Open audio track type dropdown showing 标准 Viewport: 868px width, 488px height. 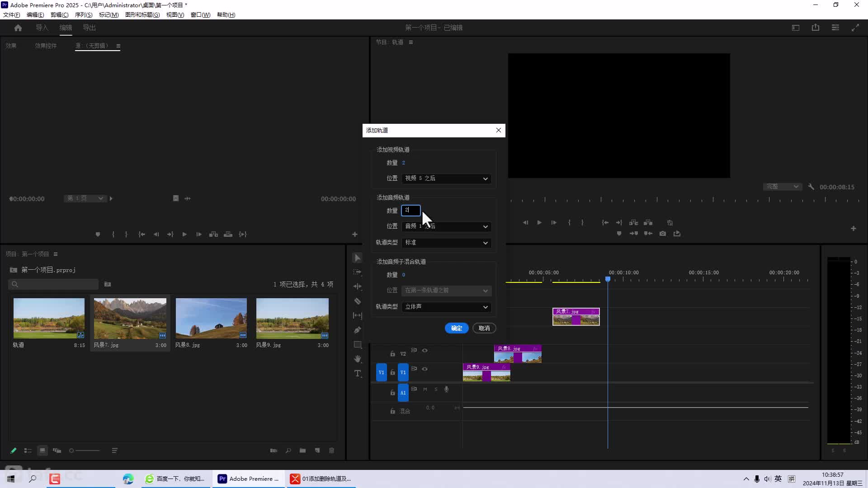point(446,243)
